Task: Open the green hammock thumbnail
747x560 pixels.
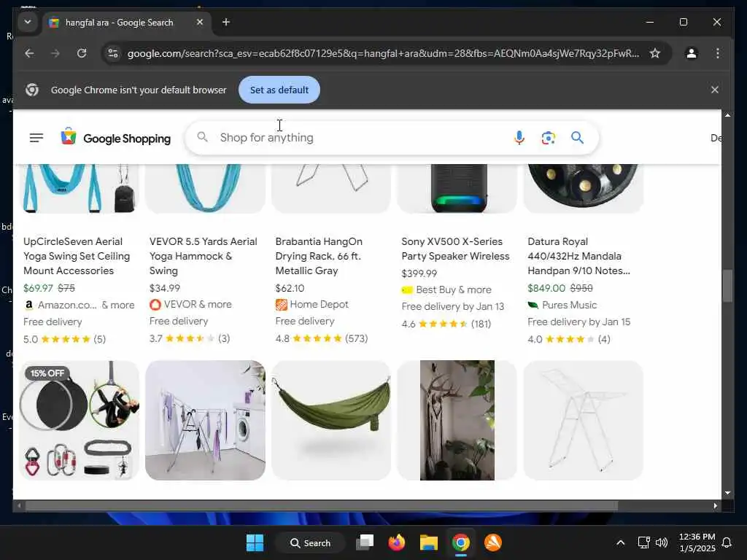Action: point(331,420)
